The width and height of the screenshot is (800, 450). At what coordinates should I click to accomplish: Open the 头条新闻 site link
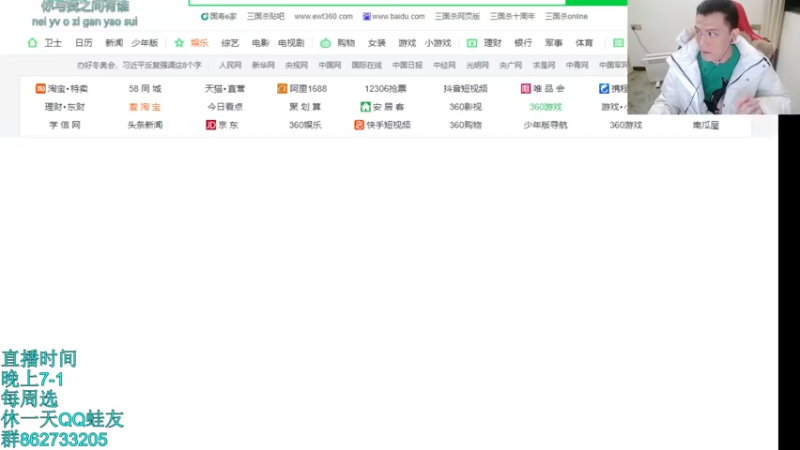coord(145,125)
